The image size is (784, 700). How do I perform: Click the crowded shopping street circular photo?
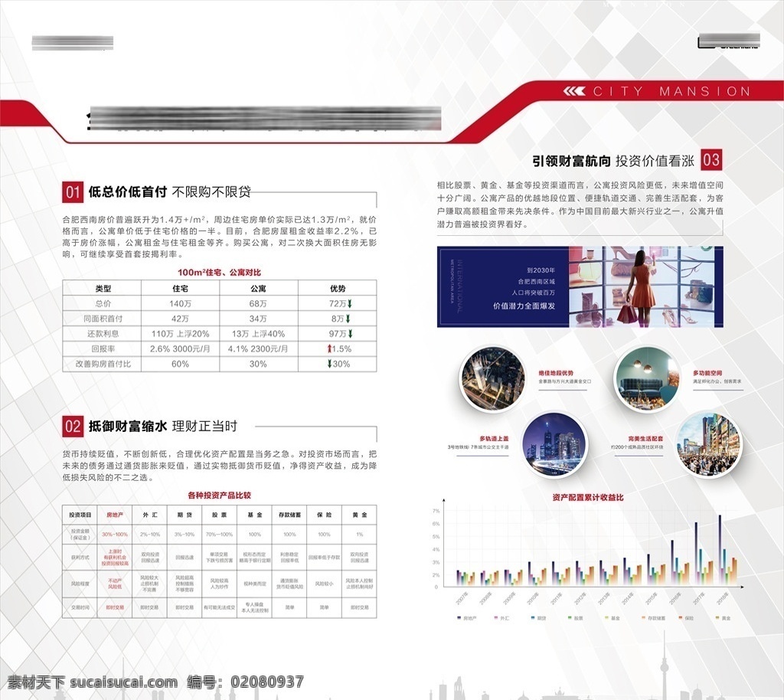pos(708,444)
